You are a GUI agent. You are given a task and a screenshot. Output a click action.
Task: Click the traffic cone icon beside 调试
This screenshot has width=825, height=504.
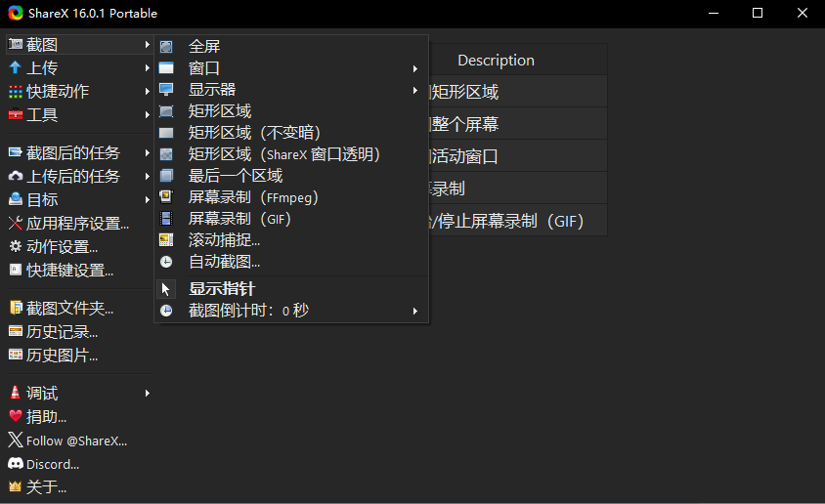[16, 393]
